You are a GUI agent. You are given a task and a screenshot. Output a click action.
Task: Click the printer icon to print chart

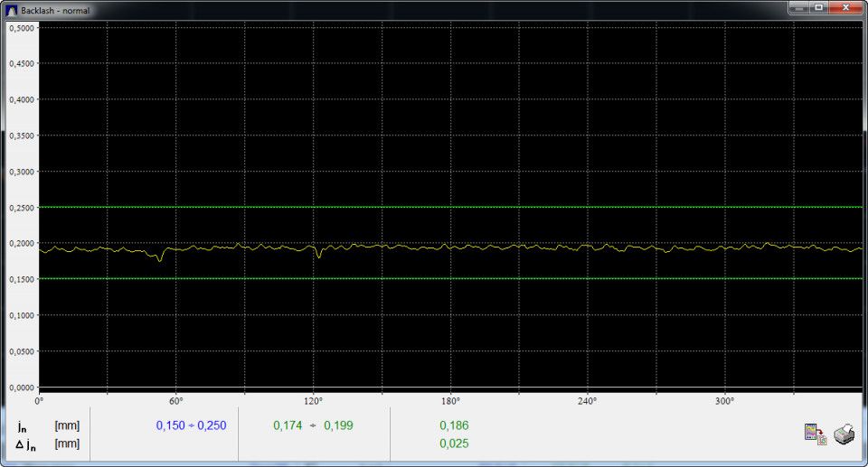(x=843, y=434)
